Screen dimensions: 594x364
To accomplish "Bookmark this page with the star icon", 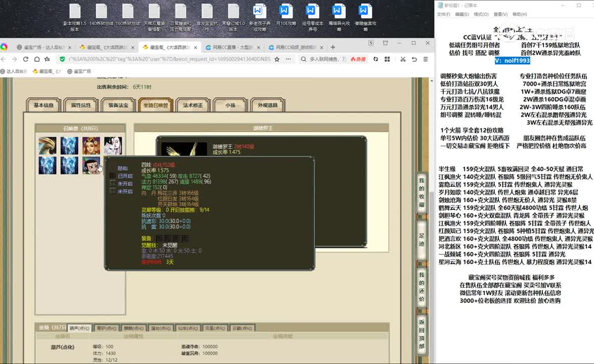I will 277,59.
